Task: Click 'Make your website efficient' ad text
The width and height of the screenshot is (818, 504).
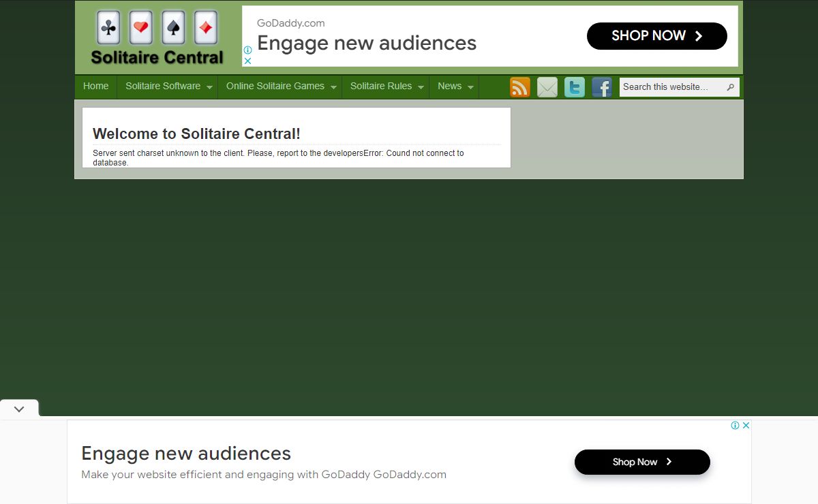Action: [x=264, y=475]
